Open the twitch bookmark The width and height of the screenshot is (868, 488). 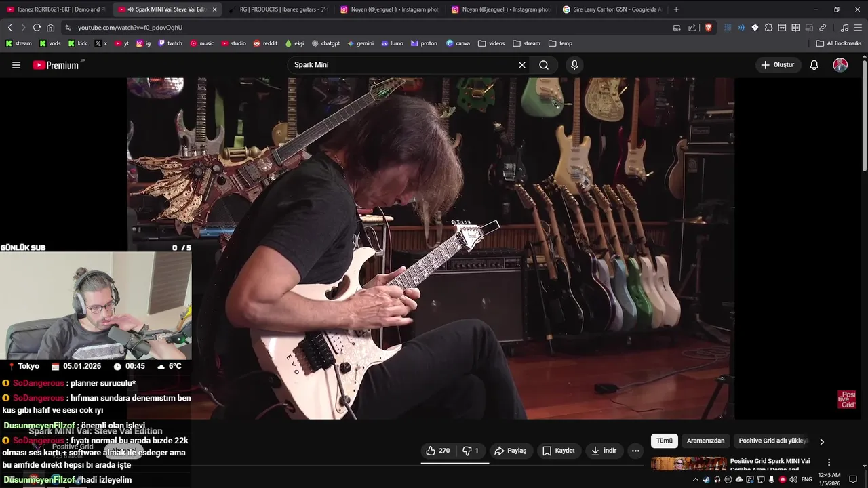click(x=170, y=43)
